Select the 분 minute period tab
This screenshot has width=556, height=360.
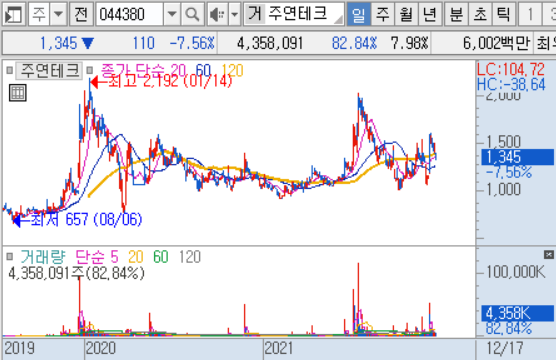tap(456, 14)
